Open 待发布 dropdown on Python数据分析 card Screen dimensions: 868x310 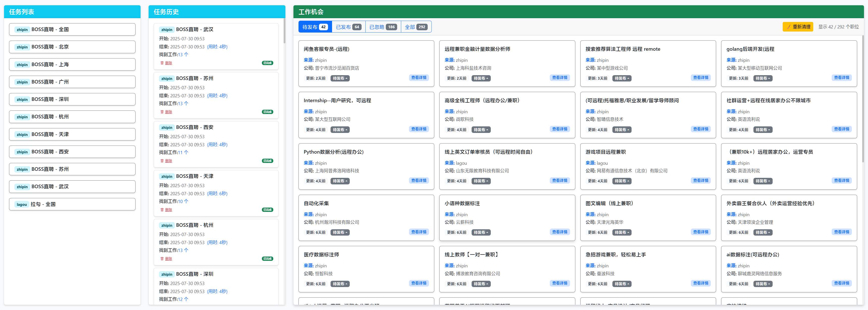click(x=340, y=181)
